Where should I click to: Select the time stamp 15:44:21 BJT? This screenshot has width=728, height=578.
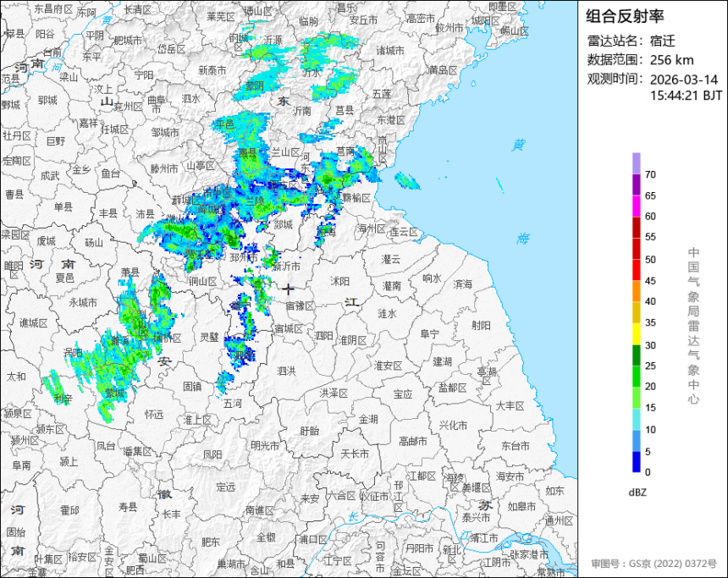click(x=686, y=96)
